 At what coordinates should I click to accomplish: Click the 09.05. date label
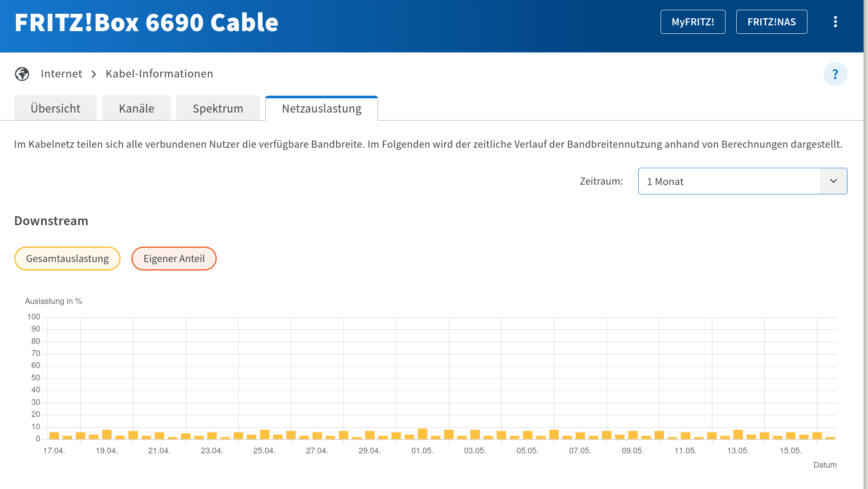(x=633, y=451)
